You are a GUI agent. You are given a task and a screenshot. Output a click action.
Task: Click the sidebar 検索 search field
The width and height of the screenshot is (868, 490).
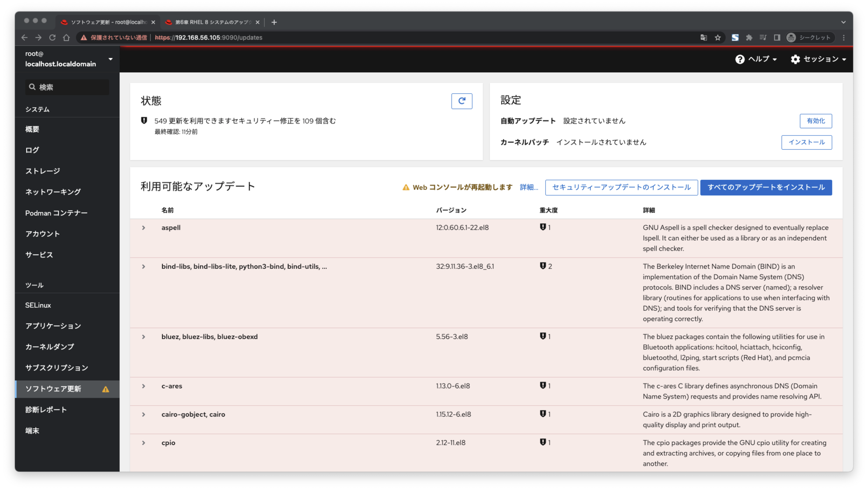[67, 87]
